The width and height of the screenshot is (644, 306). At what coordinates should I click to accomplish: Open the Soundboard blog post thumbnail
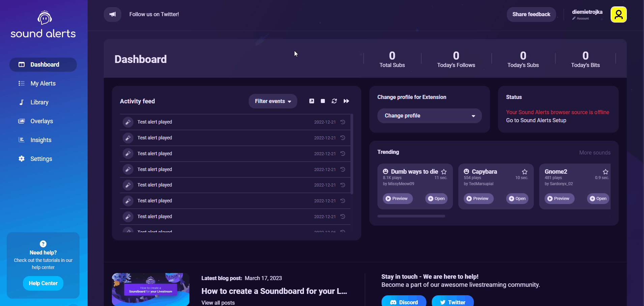click(150, 289)
